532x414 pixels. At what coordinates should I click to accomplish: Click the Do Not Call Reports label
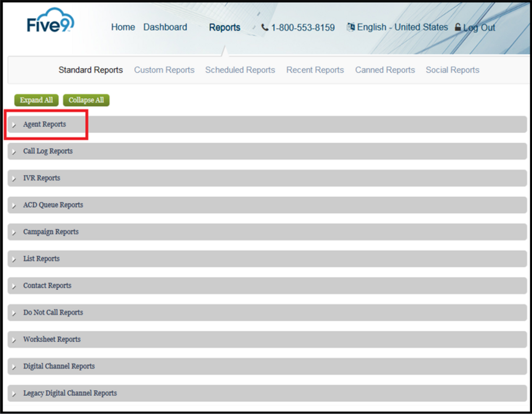[x=53, y=312]
